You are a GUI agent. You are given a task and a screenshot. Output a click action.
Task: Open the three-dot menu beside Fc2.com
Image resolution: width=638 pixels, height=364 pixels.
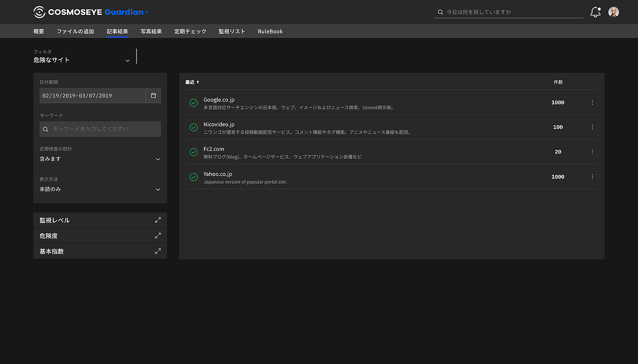click(592, 151)
